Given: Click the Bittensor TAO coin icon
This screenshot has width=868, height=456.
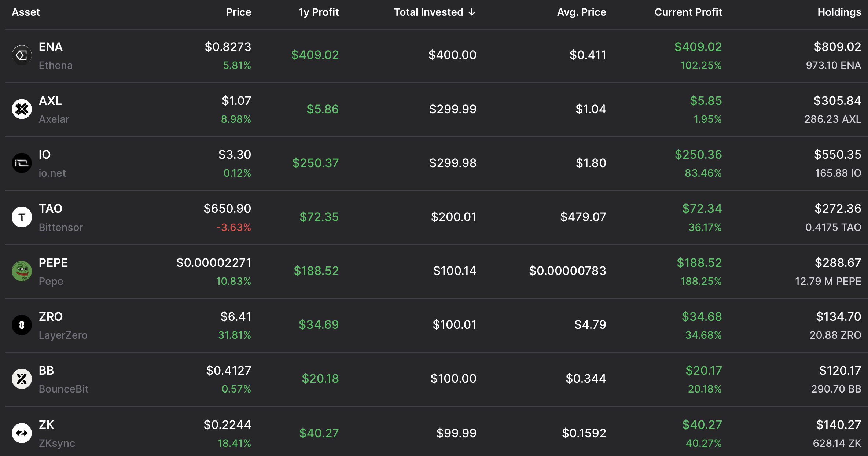Looking at the screenshot, I should point(22,217).
